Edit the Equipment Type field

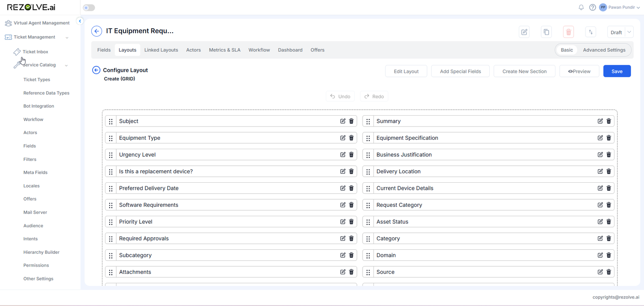tap(343, 138)
